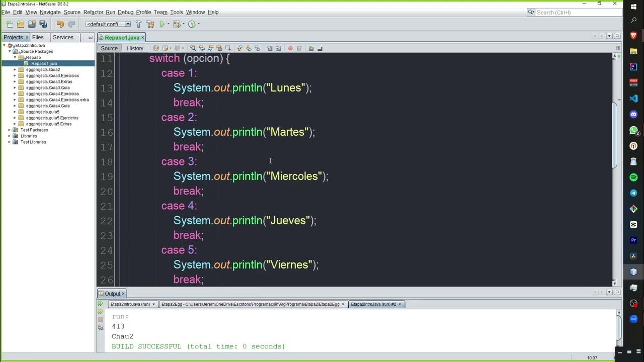The height and width of the screenshot is (362, 644).
Task: Click the Uncomment editor toolbar icon
Action: click(320, 48)
